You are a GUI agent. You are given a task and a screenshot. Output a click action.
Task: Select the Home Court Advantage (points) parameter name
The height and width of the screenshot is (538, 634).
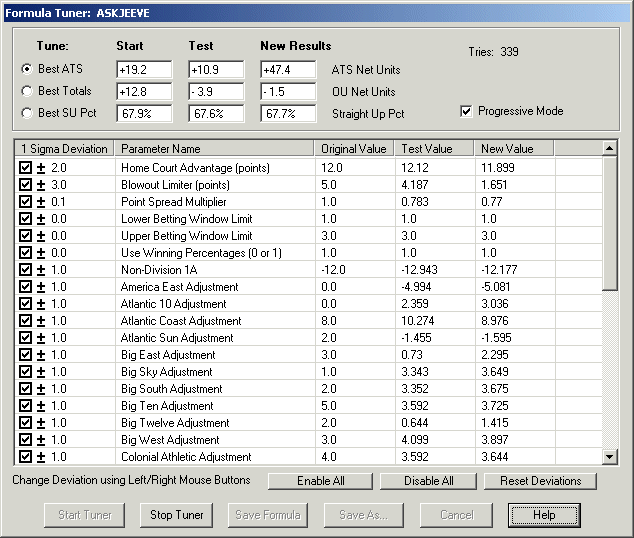(x=195, y=168)
